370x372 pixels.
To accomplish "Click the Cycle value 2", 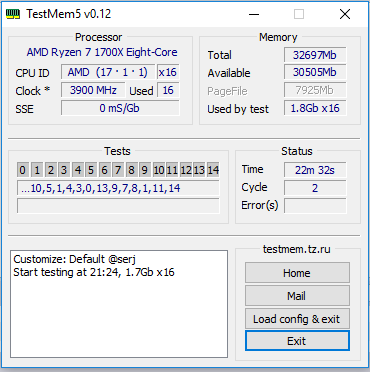I will pos(315,188).
